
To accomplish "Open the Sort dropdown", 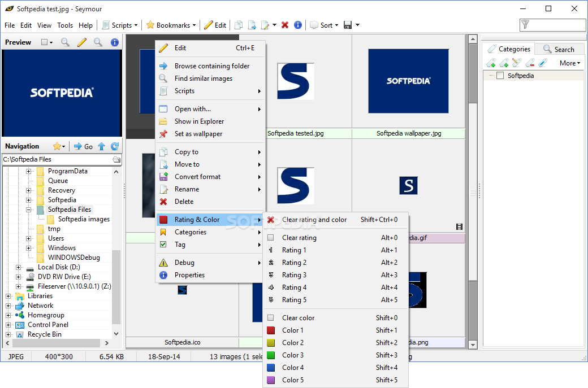I will 324,25.
